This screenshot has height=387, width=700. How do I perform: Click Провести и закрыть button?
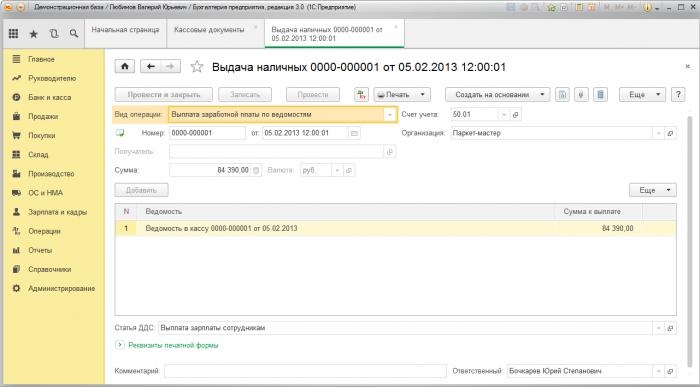point(164,95)
